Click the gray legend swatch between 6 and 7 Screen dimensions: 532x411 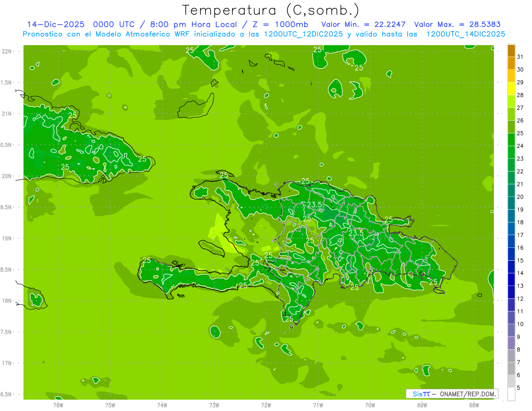point(511,368)
